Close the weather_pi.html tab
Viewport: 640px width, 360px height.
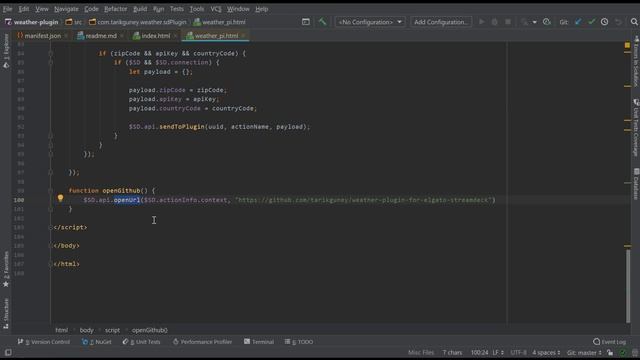coord(243,36)
